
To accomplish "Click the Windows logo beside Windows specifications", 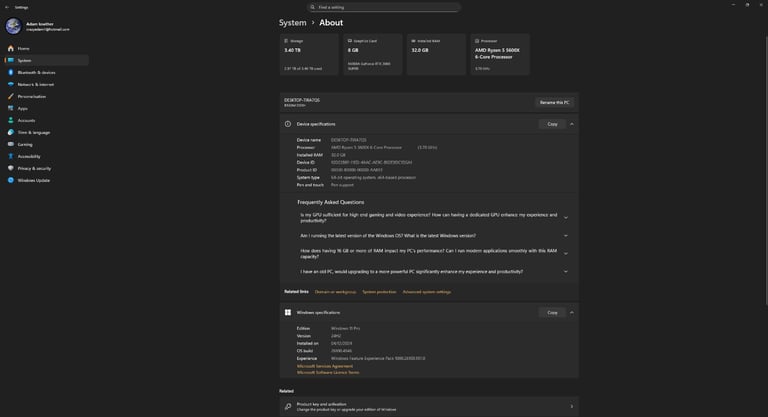I will (x=288, y=313).
